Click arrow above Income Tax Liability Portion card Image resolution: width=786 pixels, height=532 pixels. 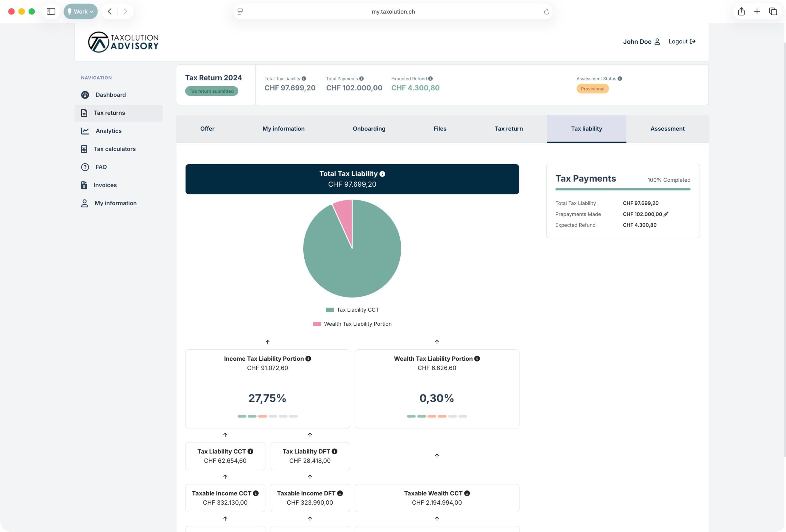point(267,342)
